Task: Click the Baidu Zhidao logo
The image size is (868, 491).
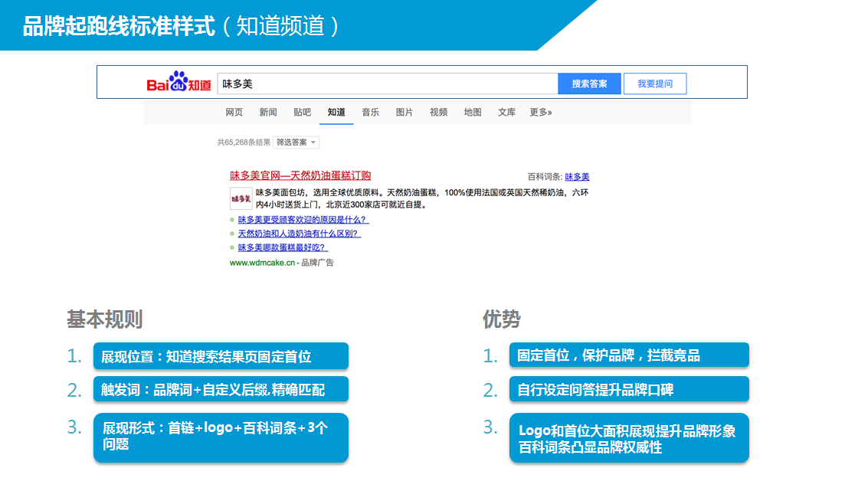Action: click(179, 82)
